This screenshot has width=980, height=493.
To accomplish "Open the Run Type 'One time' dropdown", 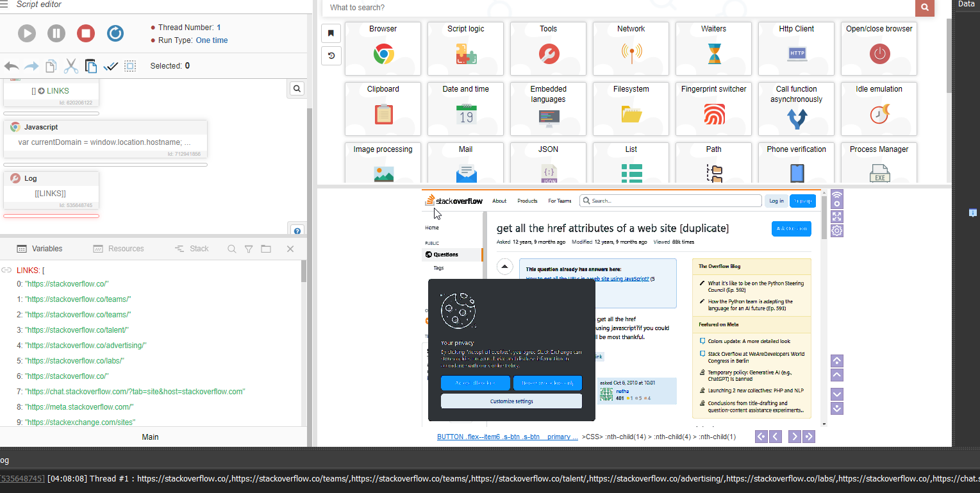I will (x=212, y=40).
